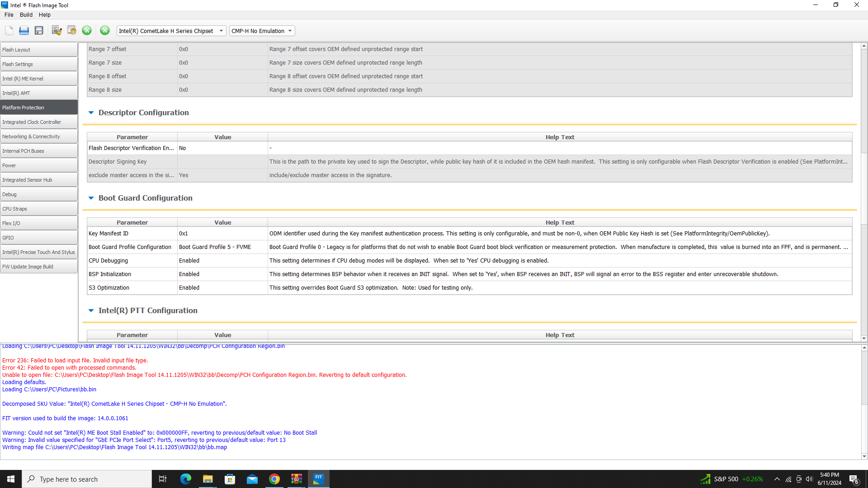Viewport: 868px width, 488px height.
Task: Open the Internal PCH Buses section
Action: (x=39, y=151)
